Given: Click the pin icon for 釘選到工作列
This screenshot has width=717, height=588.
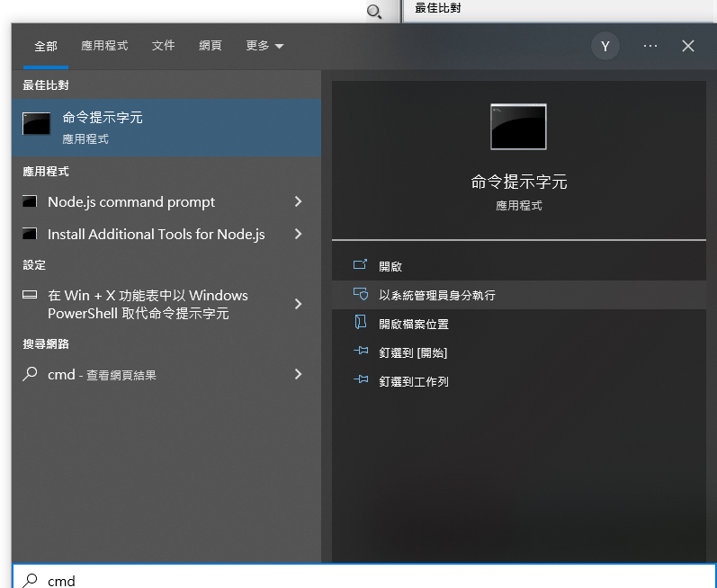Looking at the screenshot, I should coord(361,381).
